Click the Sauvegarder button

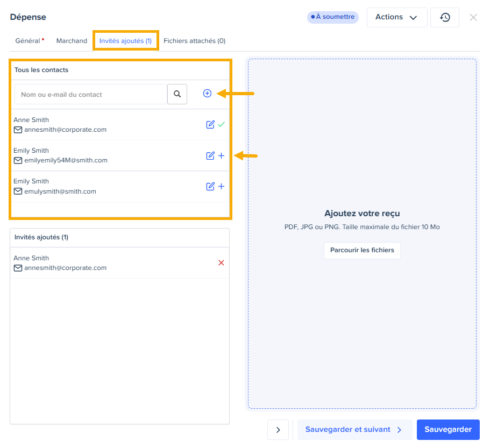tap(448, 430)
